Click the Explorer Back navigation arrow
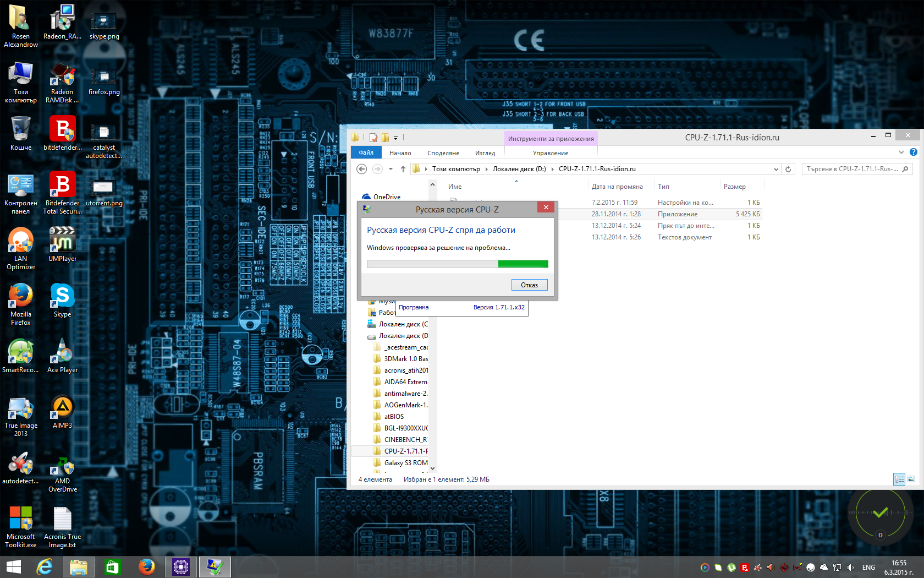Screen dimensions: 924x578 pos(361,169)
